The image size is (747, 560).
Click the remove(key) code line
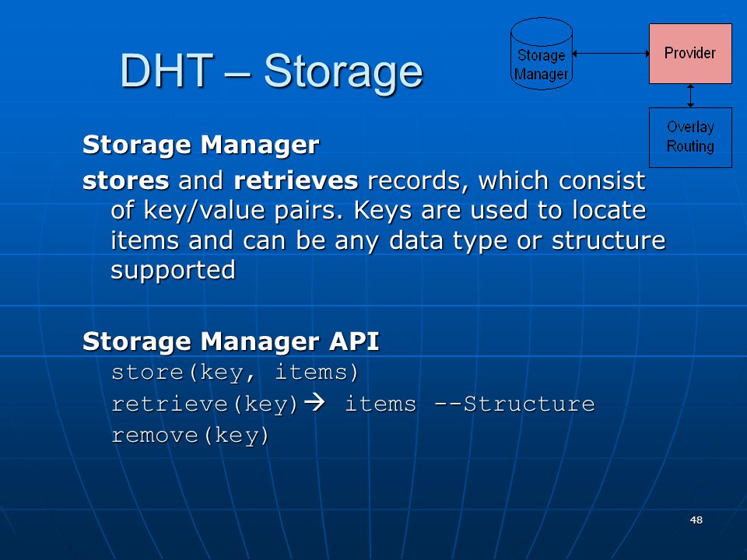190,436
